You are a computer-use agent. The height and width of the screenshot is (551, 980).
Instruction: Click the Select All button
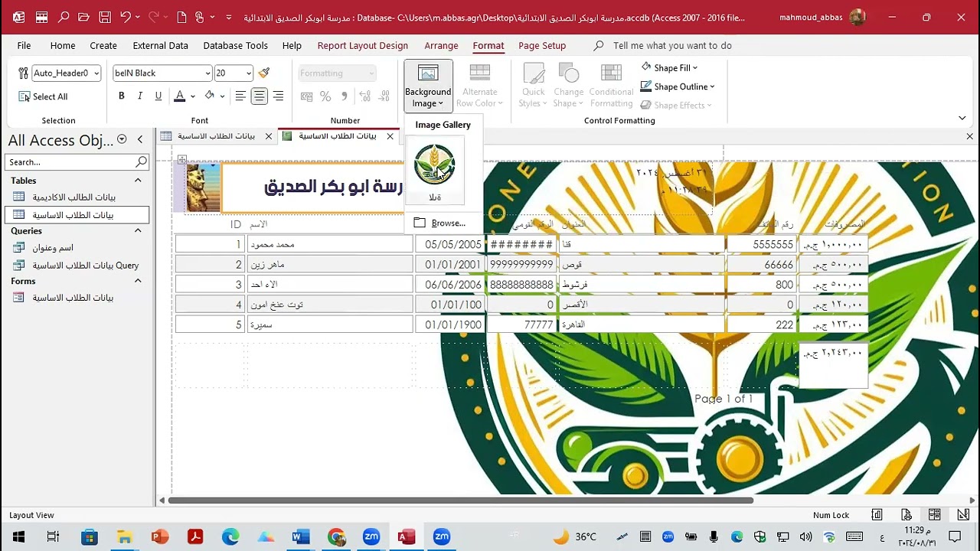(44, 96)
